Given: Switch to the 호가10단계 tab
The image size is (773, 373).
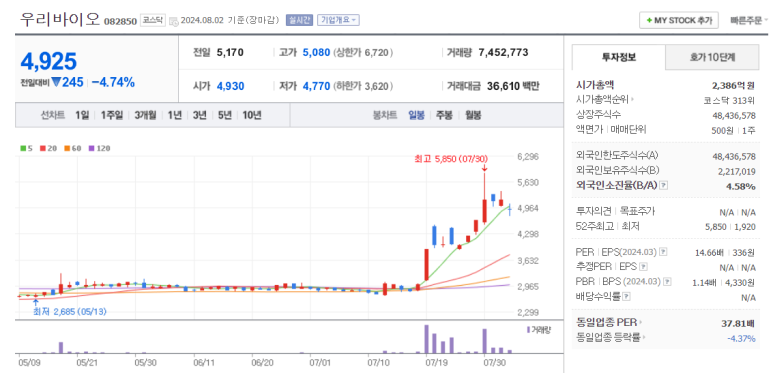Looking at the screenshot, I should (712, 57).
